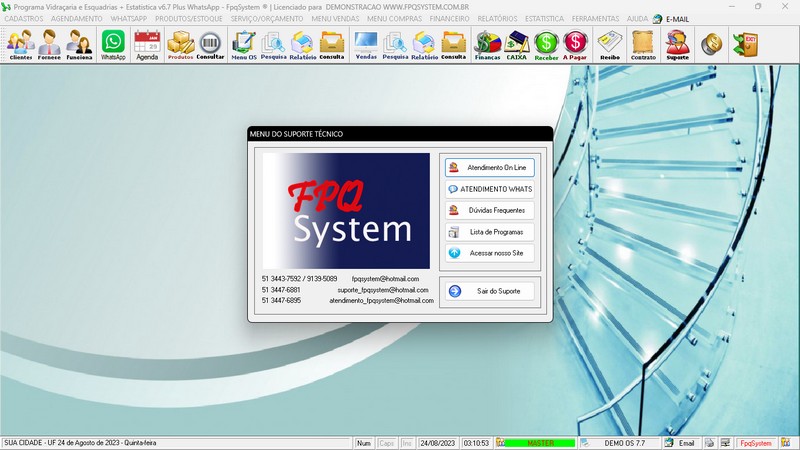Click the Atendimento On Line button

pyautogui.click(x=490, y=167)
